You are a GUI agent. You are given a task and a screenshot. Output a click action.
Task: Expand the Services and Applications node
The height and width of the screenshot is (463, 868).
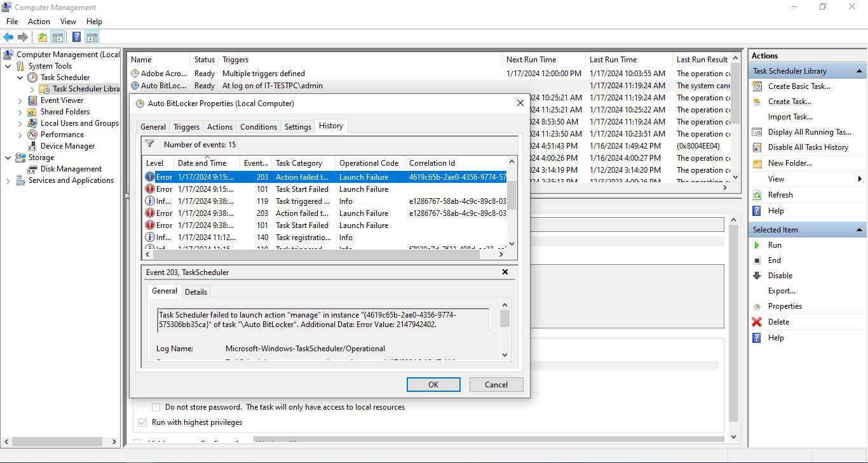tap(8, 180)
